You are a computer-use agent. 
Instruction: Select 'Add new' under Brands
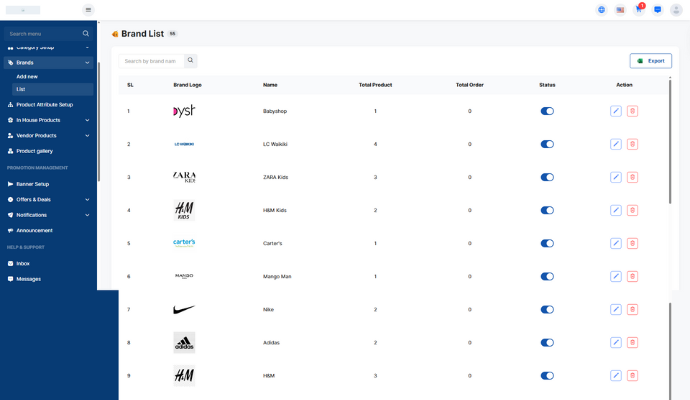click(27, 76)
